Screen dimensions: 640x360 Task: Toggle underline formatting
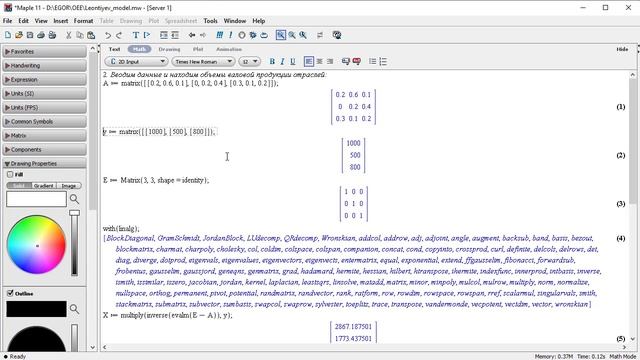click(x=293, y=62)
